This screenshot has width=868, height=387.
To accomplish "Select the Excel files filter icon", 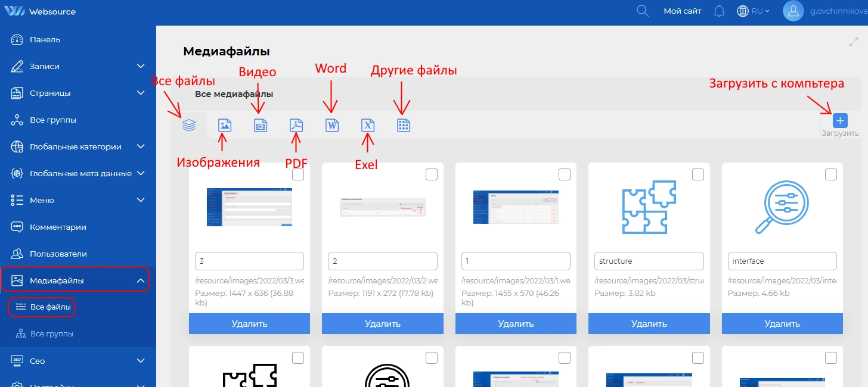I will (x=368, y=125).
